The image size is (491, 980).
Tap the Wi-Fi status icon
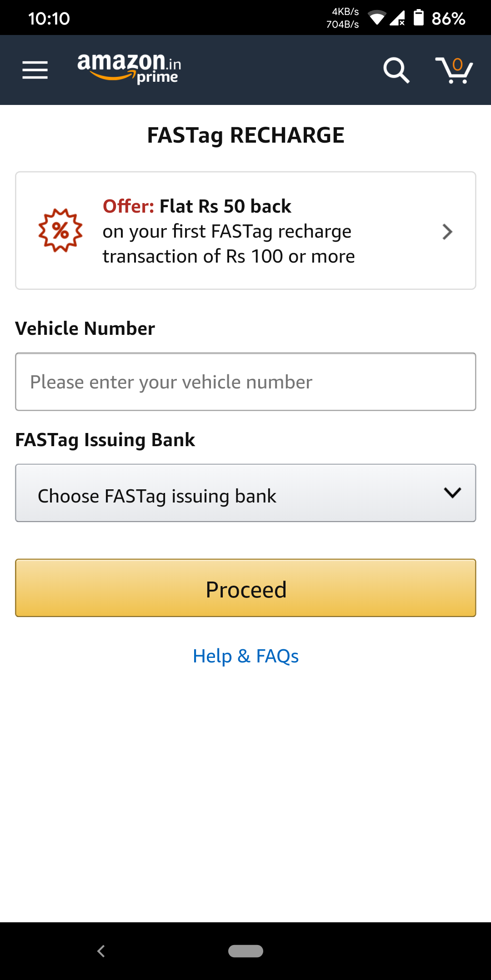click(376, 18)
